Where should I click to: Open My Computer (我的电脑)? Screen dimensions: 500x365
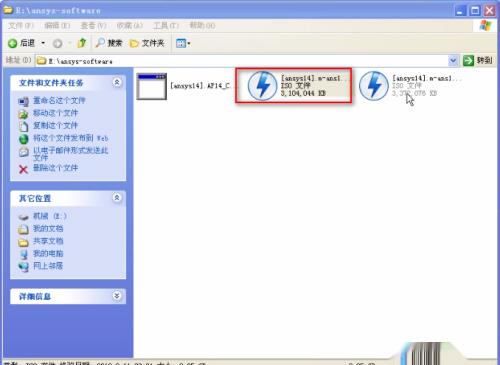[x=48, y=253]
